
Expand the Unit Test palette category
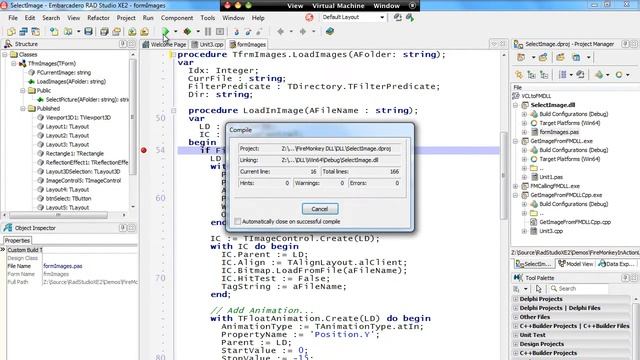516,335
